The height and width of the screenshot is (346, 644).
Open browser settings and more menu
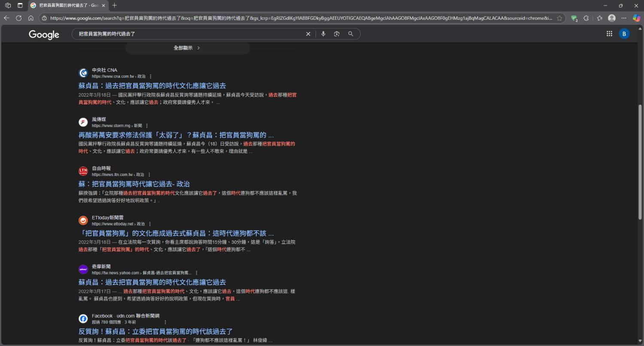point(624,18)
